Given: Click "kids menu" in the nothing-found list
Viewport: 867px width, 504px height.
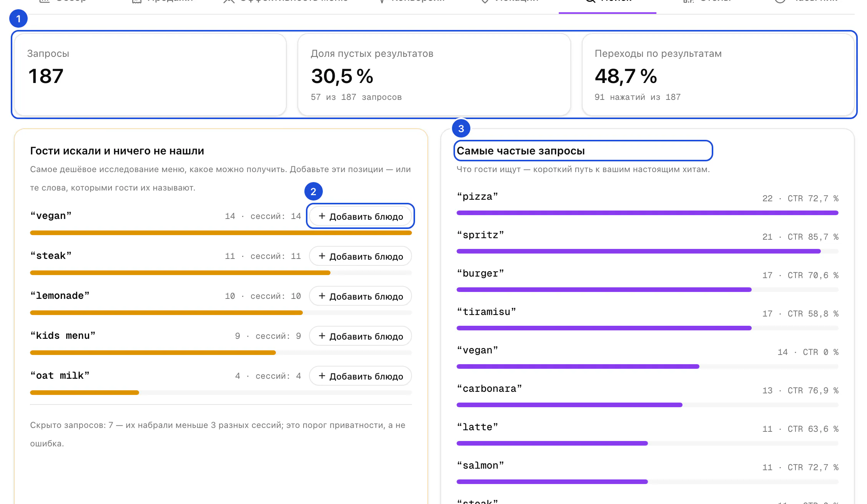Looking at the screenshot, I should tap(63, 336).
